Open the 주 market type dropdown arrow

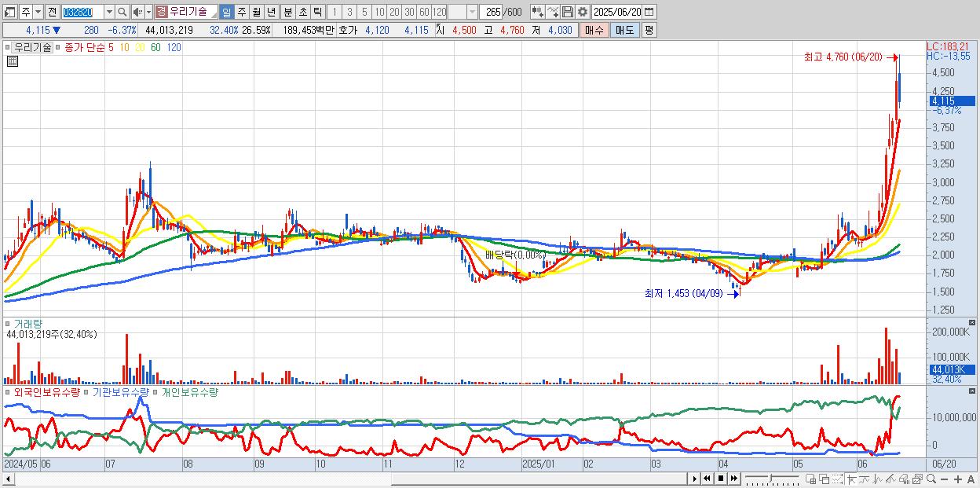pos(38,12)
